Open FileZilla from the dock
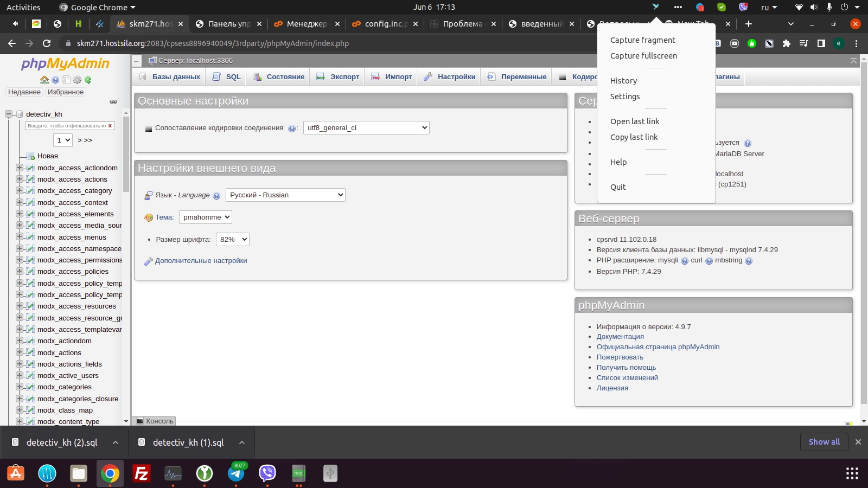The width and height of the screenshot is (868, 488). pyautogui.click(x=142, y=474)
